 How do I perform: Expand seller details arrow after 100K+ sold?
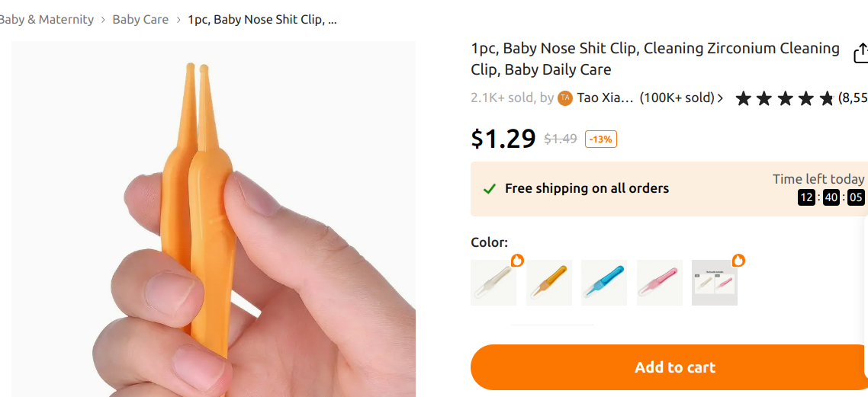point(721,98)
